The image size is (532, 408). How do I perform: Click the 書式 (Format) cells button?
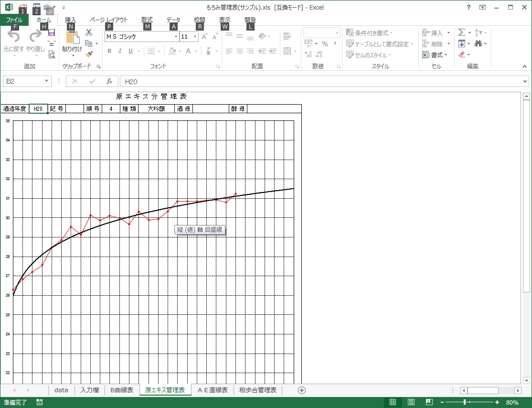(436, 55)
